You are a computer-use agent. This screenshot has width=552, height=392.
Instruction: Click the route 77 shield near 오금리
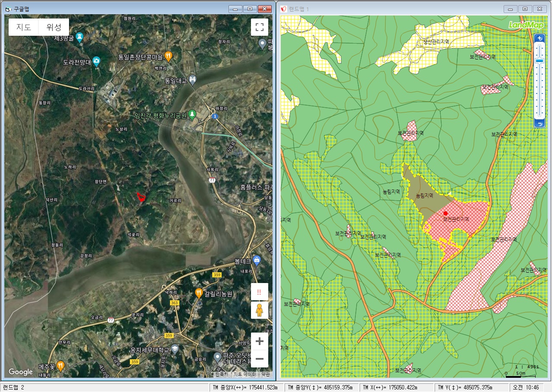(x=111, y=320)
